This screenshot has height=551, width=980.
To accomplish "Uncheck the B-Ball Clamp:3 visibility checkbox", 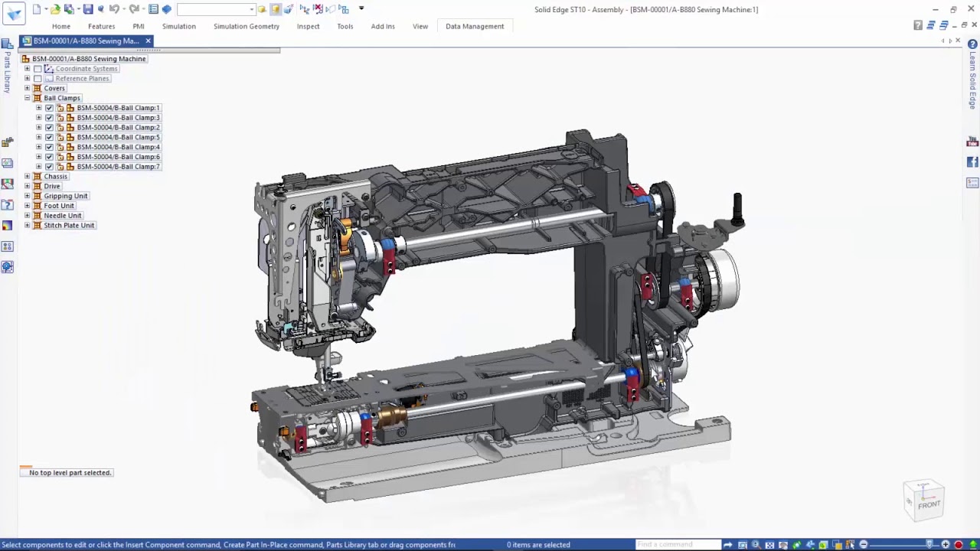I will (x=49, y=118).
